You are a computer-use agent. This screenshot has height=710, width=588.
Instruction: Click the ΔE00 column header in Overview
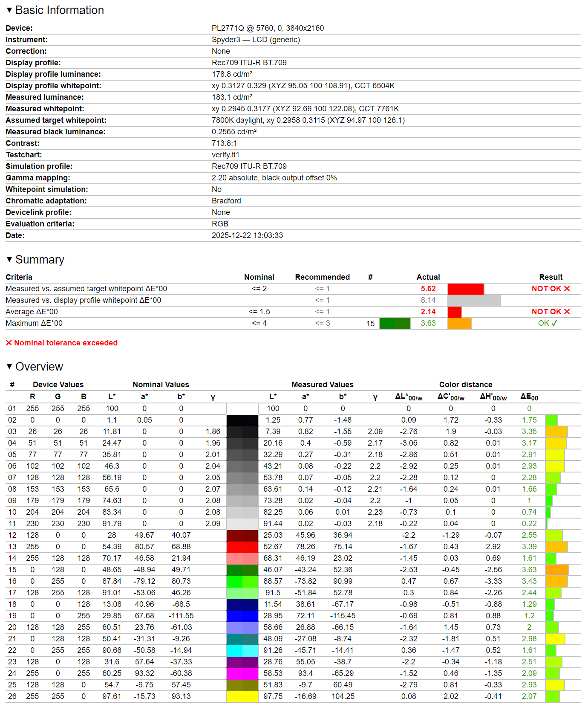[529, 397]
